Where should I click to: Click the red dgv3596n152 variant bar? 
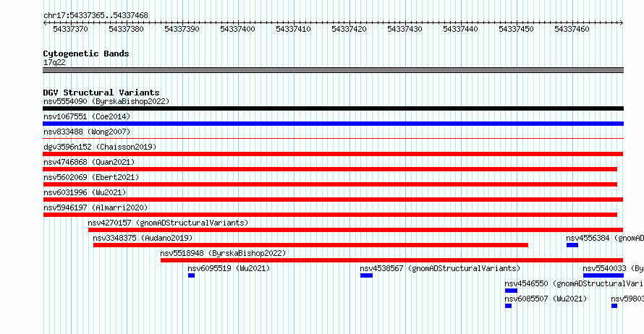(x=333, y=154)
